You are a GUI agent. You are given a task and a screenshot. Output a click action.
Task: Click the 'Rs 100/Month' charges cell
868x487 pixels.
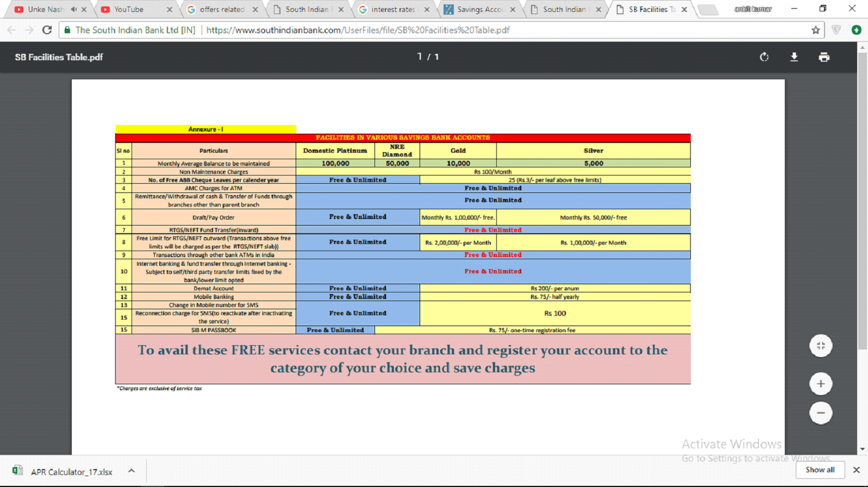tap(493, 172)
